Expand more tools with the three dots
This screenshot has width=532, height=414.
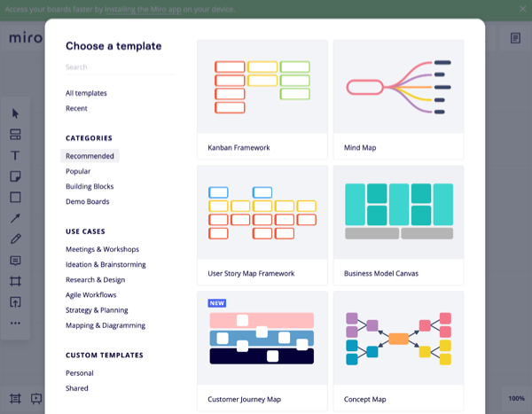pos(15,324)
